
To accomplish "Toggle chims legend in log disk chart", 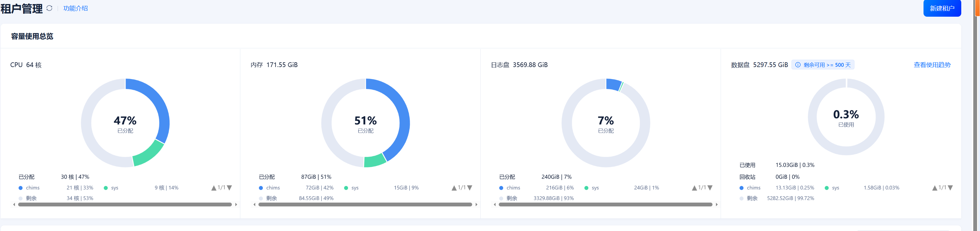I will tap(510, 188).
